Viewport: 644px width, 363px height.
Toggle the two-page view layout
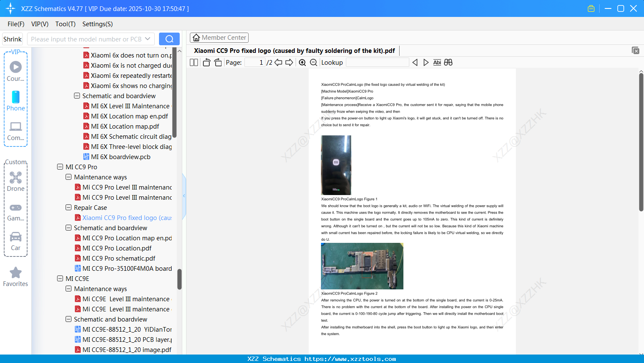coord(194,63)
